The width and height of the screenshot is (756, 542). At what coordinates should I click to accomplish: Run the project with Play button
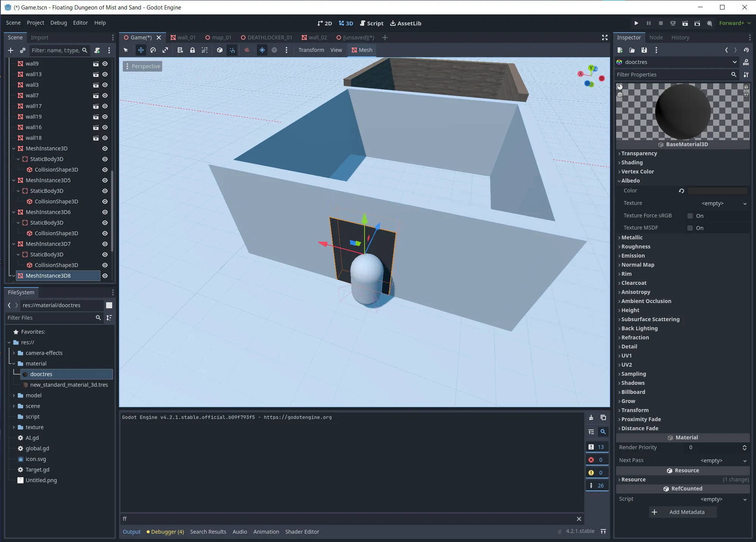(636, 23)
